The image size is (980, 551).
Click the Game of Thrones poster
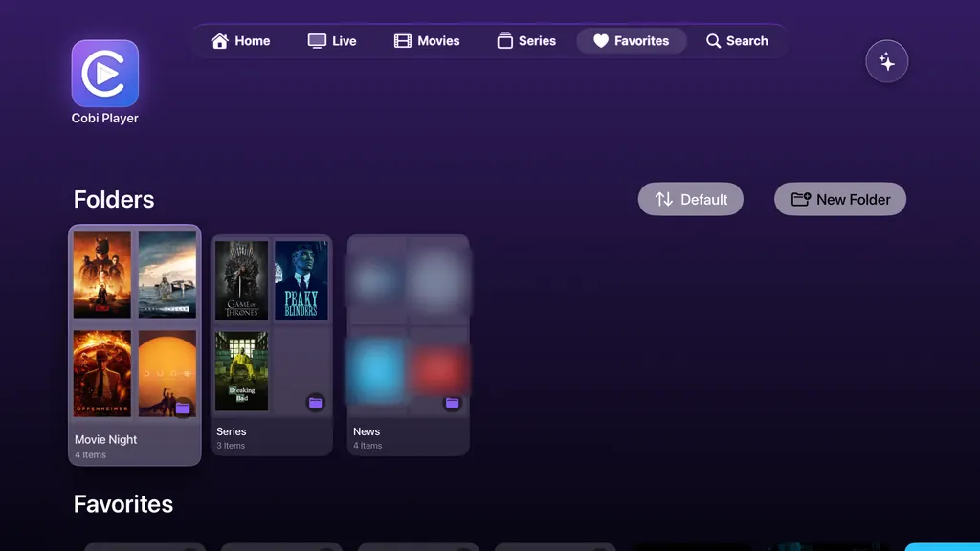point(241,280)
